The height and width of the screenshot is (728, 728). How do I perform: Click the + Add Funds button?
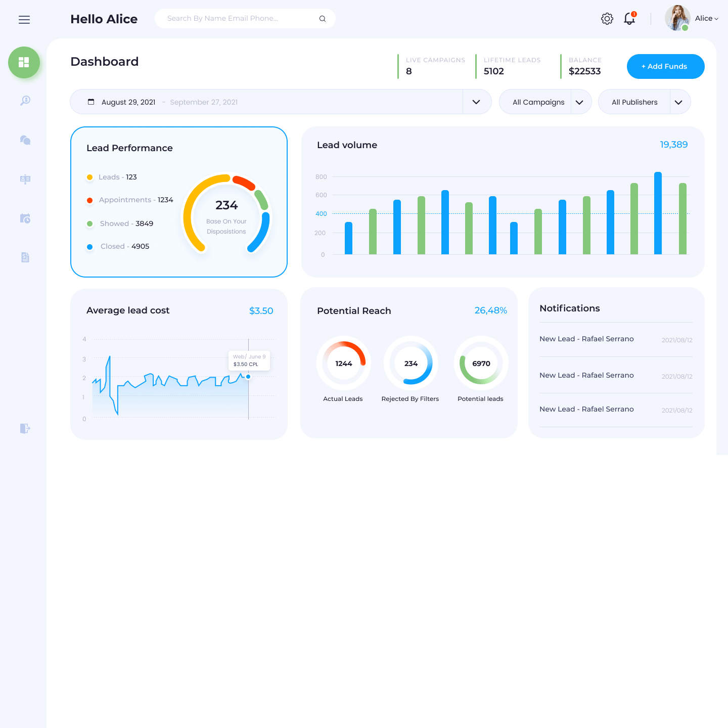tap(665, 66)
